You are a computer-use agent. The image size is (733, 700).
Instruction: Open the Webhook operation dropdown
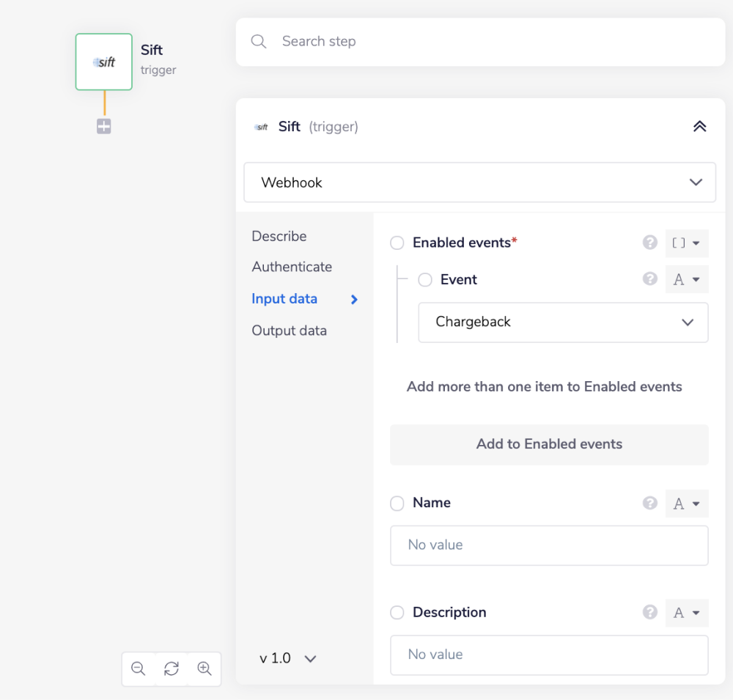(479, 183)
